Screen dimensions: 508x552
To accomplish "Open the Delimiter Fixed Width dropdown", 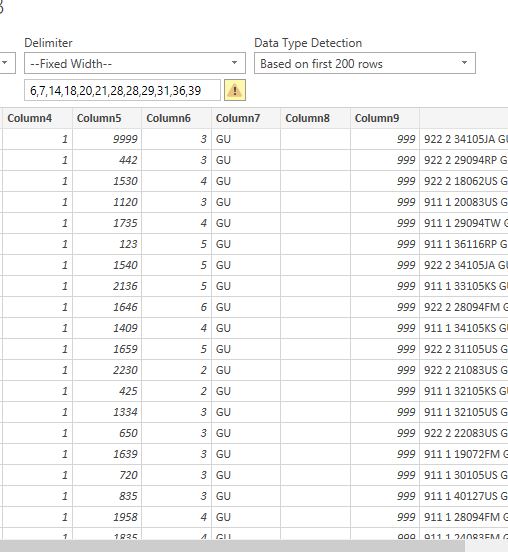I will (134, 63).
